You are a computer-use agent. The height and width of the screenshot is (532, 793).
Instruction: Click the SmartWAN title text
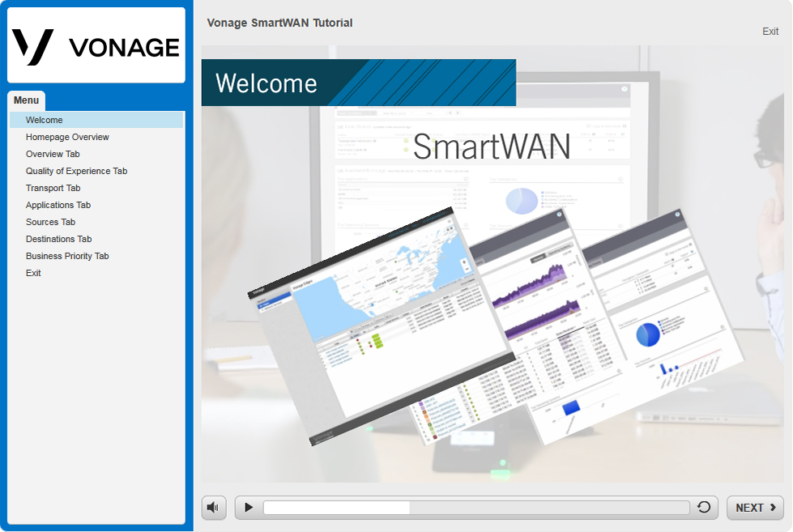(492, 147)
